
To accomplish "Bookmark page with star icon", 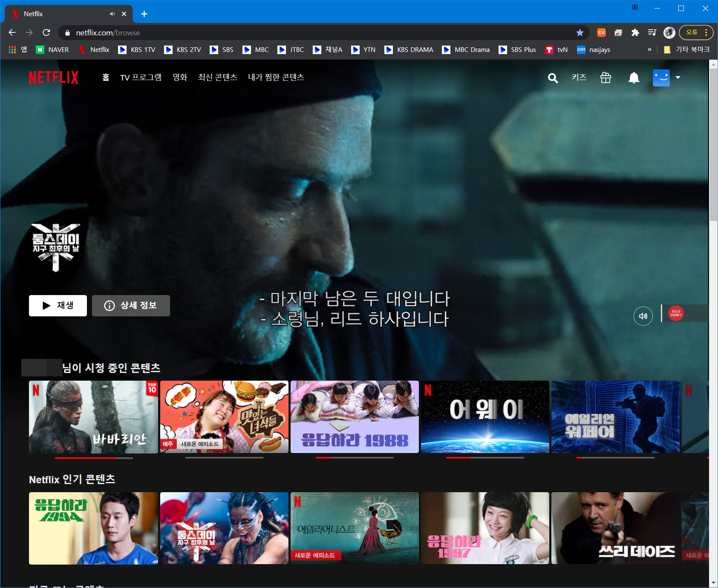I will point(580,32).
